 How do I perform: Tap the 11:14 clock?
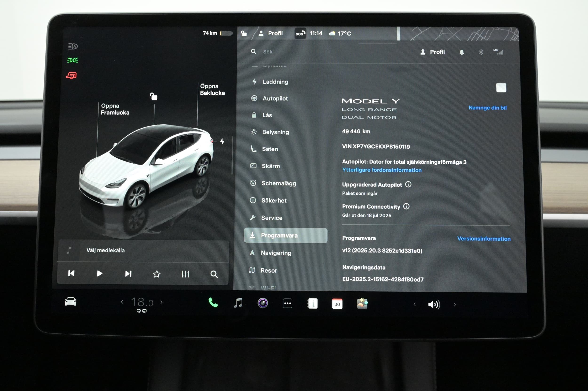pos(316,33)
